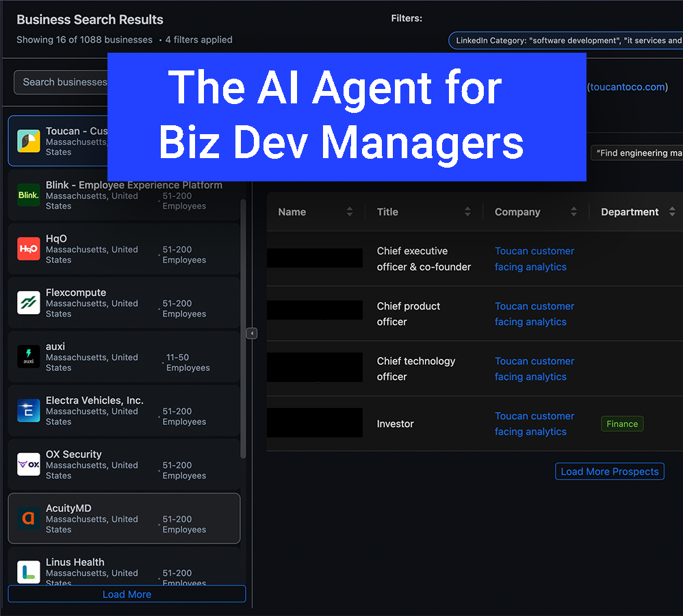Select the Toucan business name
The image size is (683, 616).
coord(77,131)
